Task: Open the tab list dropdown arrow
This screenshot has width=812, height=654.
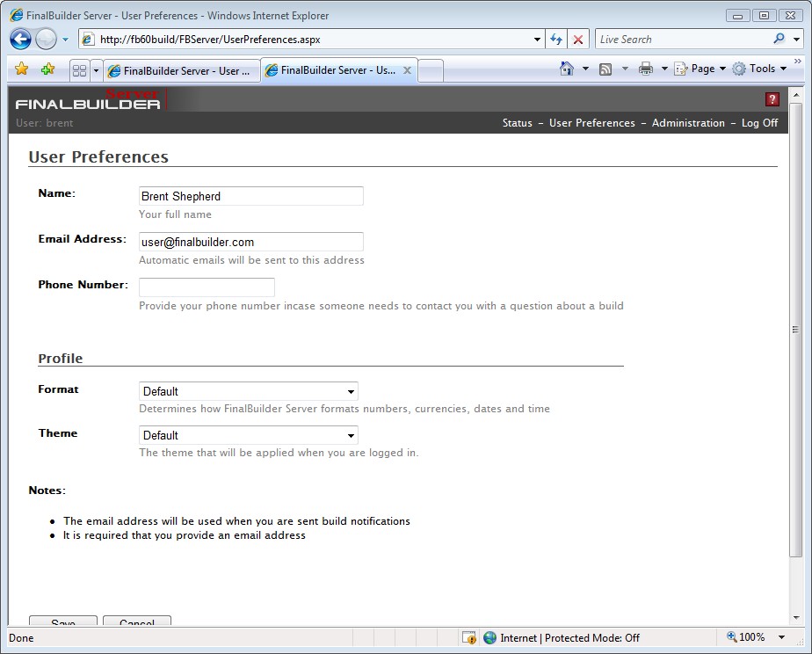Action: pos(96,70)
